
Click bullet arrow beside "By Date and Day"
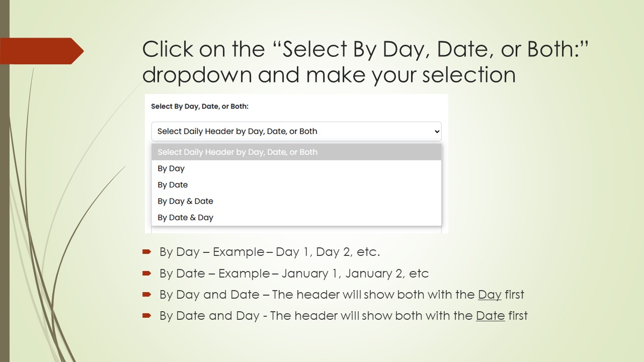(x=146, y=315)
